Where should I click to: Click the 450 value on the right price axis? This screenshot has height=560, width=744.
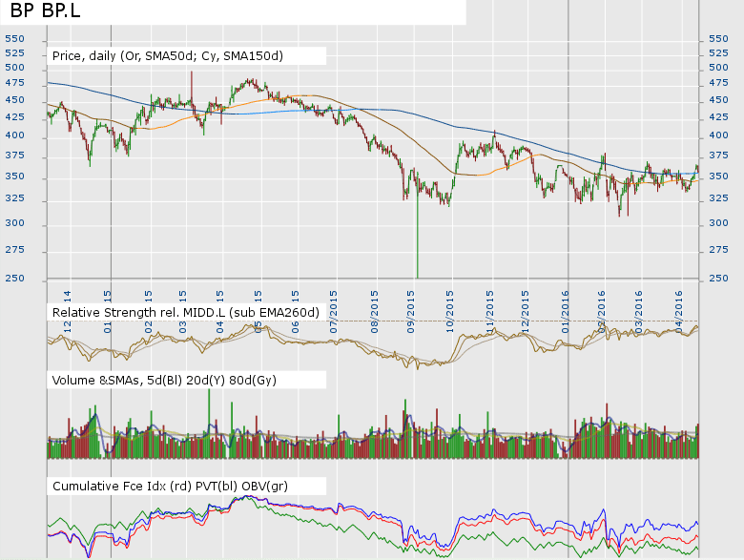click(x=718, y=100)
